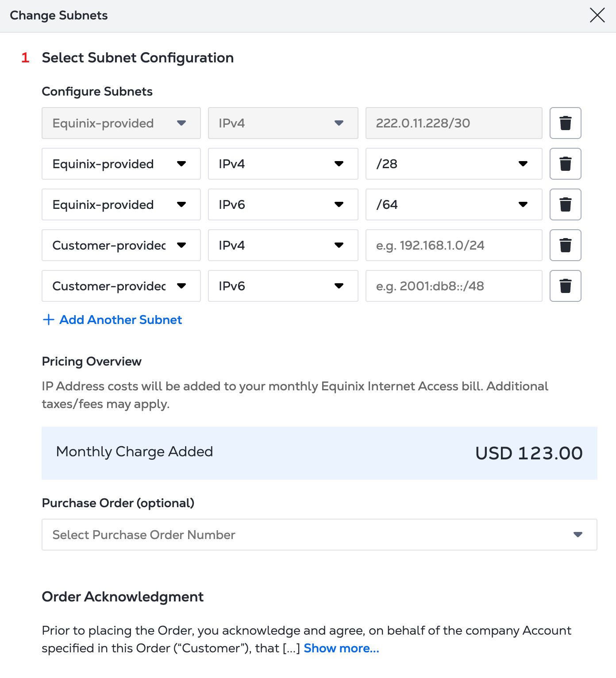Open Customer-provided dropdown in IPv4 row
The image size is (616, 678).
coord(121,245)
